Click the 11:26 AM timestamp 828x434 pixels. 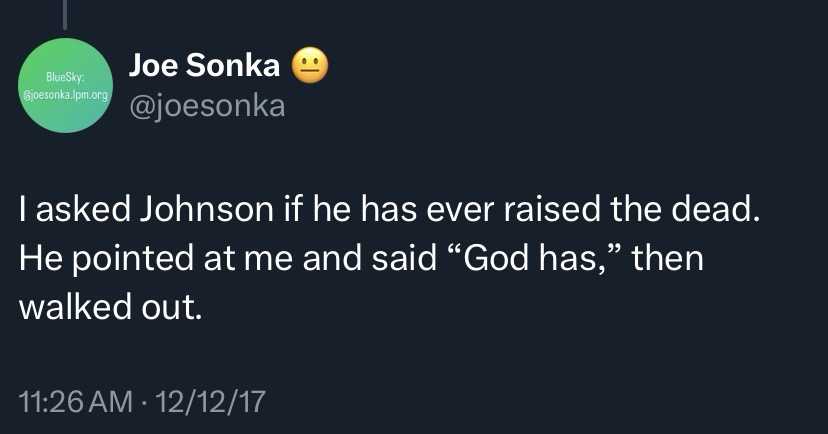(x=76, y=402)
